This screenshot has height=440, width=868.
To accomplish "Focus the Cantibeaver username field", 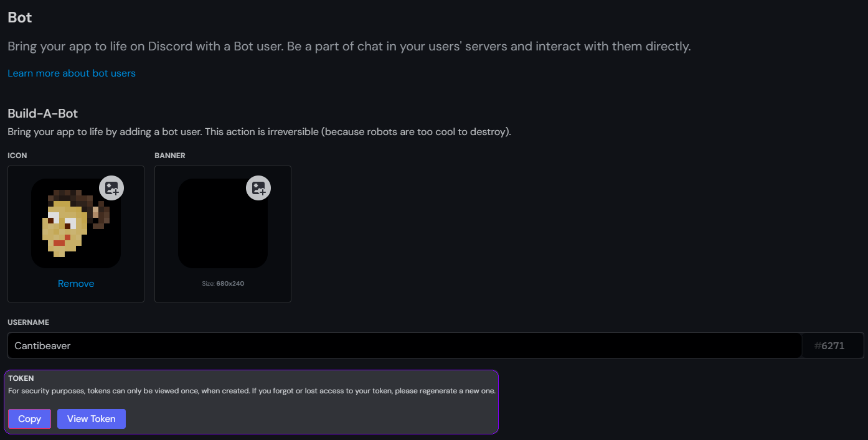I will click(403, 345).
